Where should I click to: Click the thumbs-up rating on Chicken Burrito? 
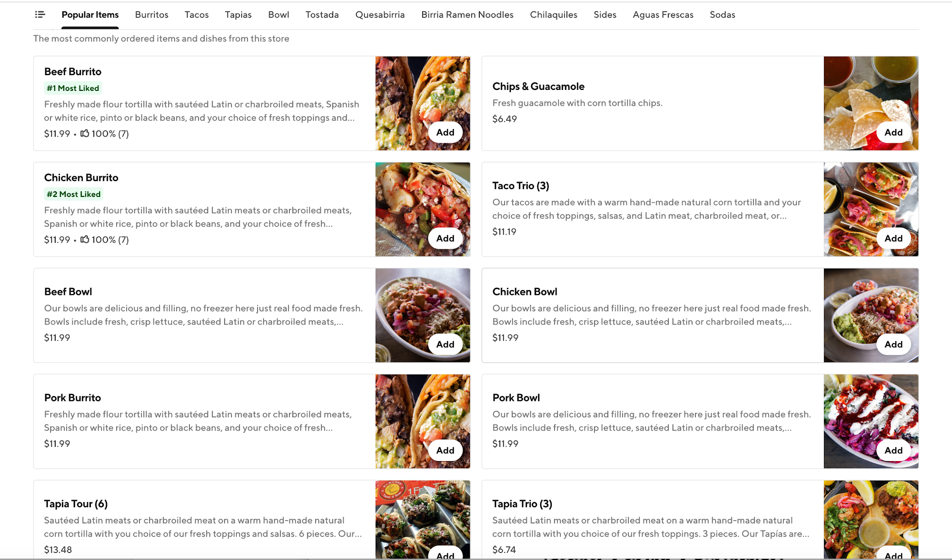[x=104, y=239]
